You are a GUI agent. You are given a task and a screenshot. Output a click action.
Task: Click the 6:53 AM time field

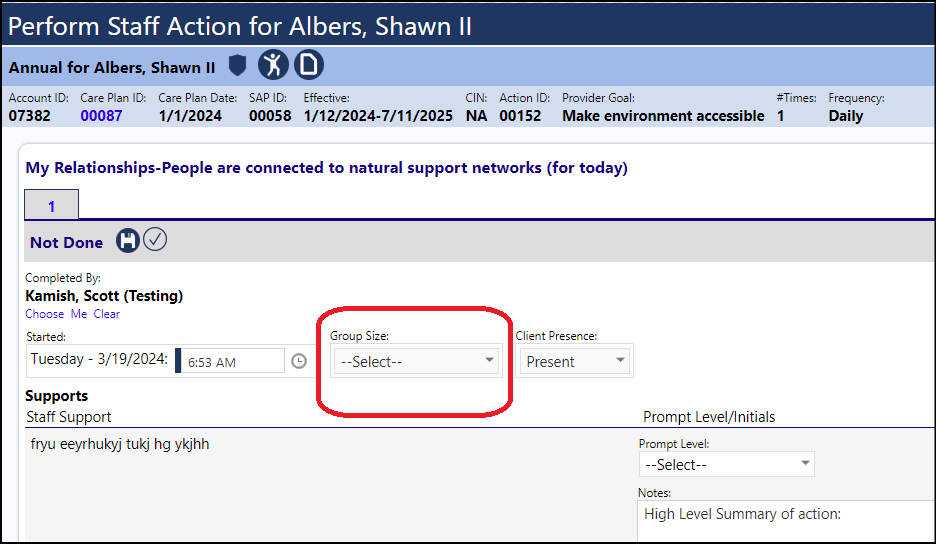(232, 361)
